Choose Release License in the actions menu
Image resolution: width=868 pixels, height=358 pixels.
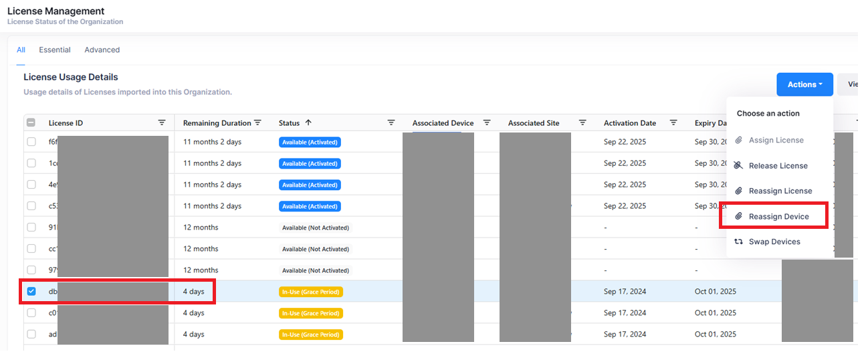point(778,165)
